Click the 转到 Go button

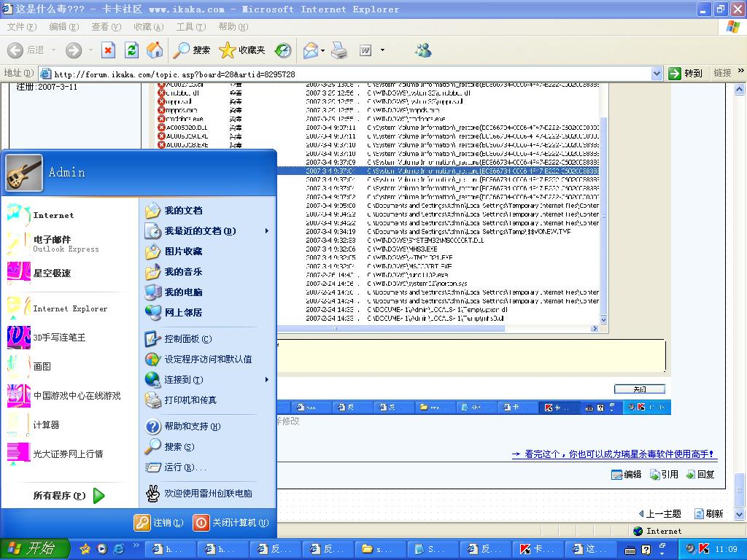click(x=686, y=73)
